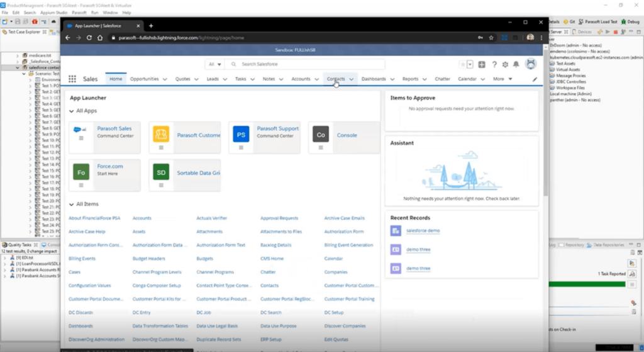Open the user avatar profile menu
This screenshot has height=352, width=644.
(531, 64)
